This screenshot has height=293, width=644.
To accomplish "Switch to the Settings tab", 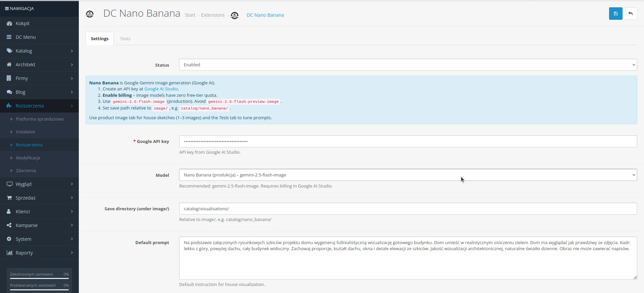I will [100, 39].
